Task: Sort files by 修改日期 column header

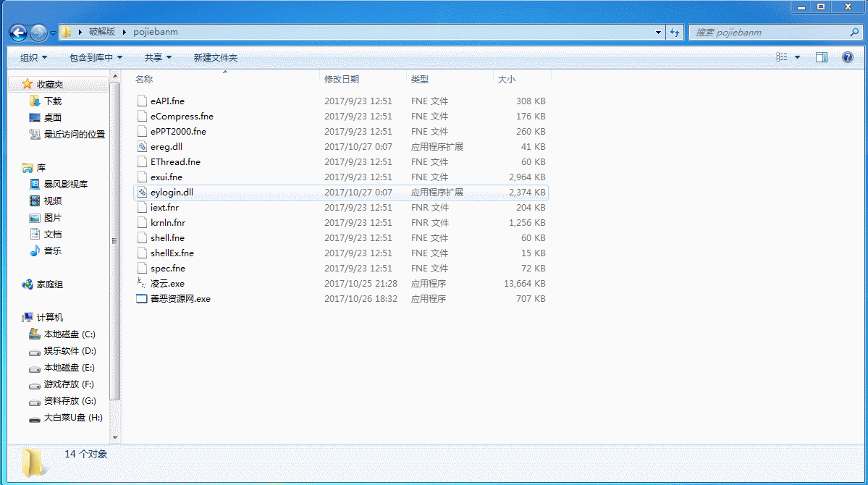Action: click(342, 80)
